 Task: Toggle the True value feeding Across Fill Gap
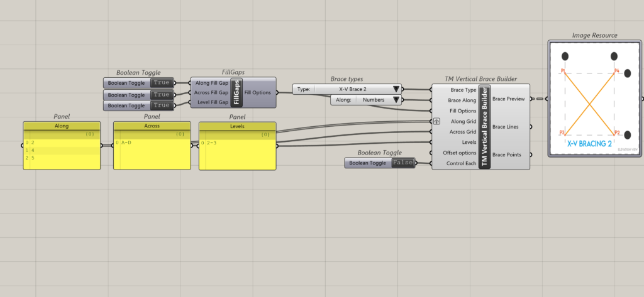[161, 94]
